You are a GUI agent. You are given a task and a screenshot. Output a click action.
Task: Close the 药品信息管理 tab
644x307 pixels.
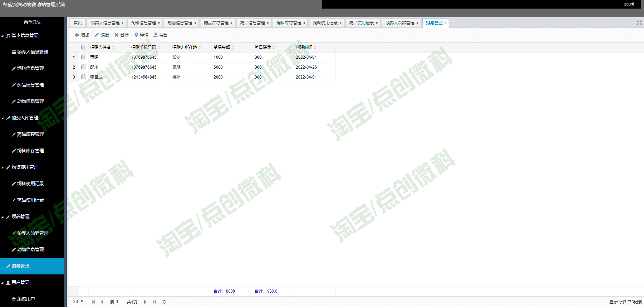(268, 23)
